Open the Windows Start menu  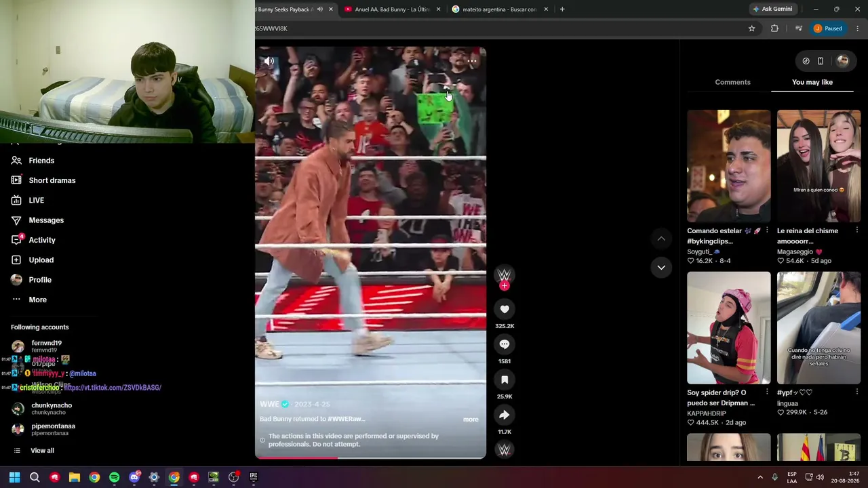tap(14, 477)
